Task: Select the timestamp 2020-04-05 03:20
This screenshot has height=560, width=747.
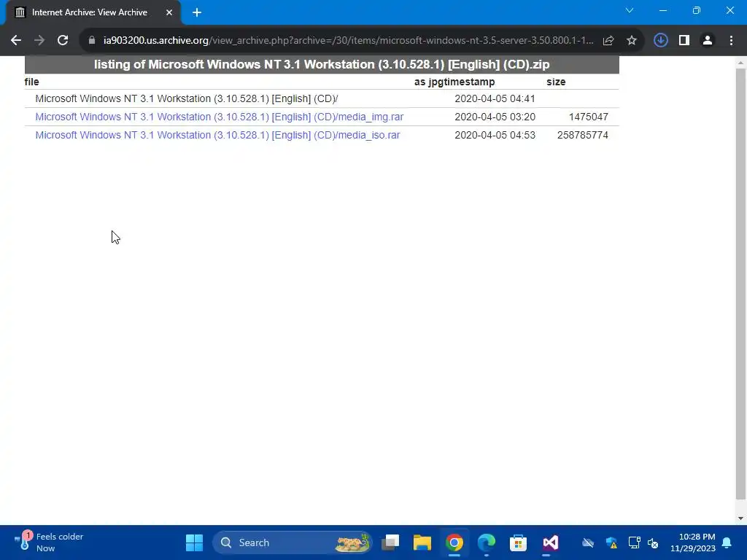Action: 495,117
